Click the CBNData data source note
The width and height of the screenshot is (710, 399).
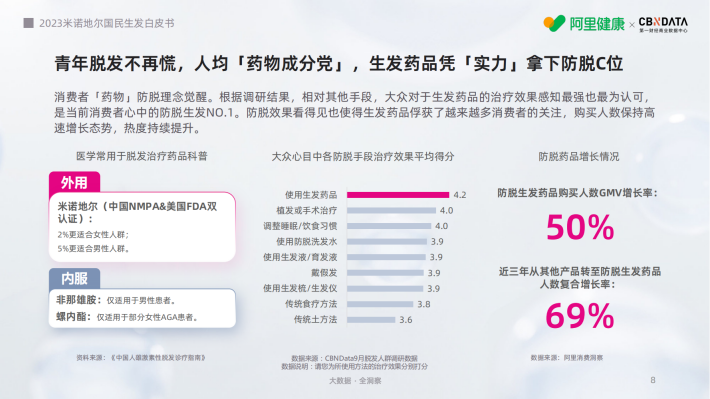[354, 362]
